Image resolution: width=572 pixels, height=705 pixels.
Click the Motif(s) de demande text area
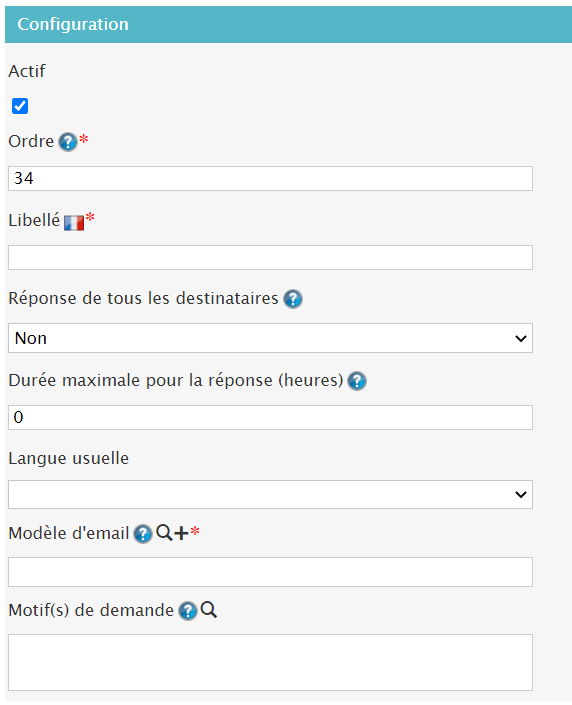[x=270, y=663]
